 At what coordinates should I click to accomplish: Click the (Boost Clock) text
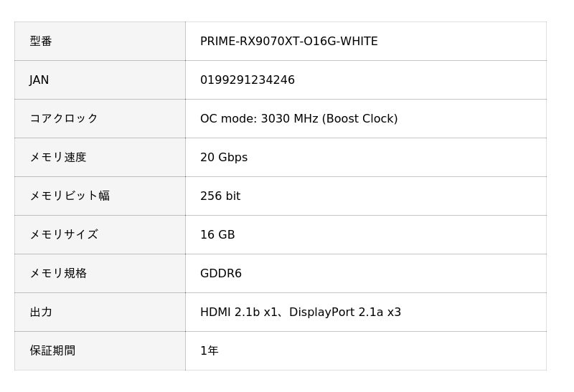tap(360, 119)
